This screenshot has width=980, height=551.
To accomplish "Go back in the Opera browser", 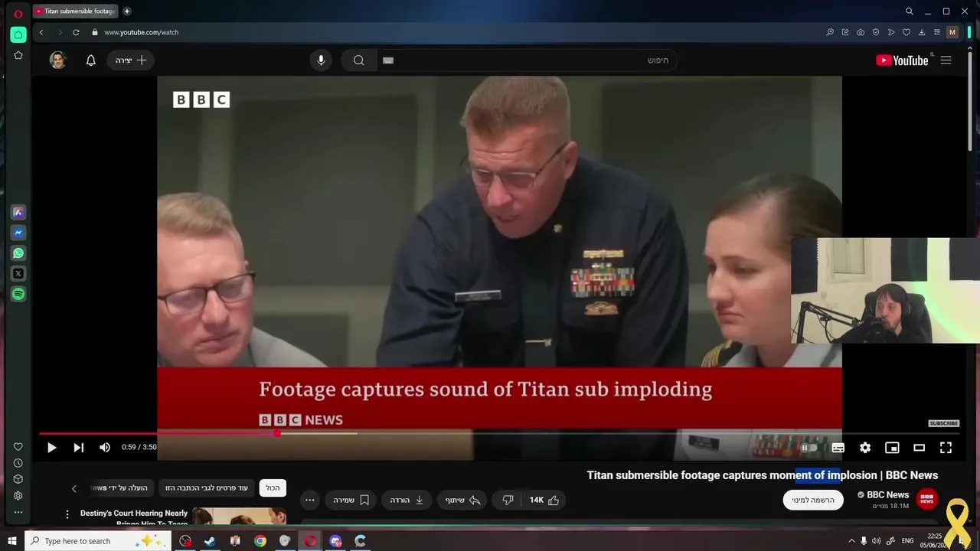I will click(41, 32).
